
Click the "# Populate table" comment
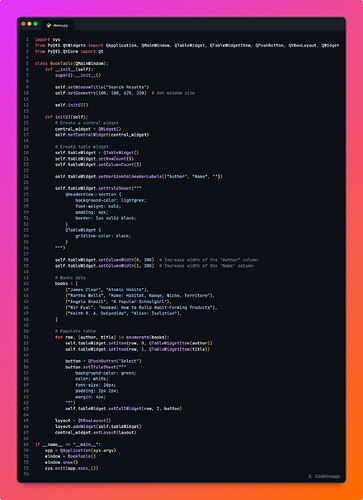pyautogui.click(x=75, y=331)
